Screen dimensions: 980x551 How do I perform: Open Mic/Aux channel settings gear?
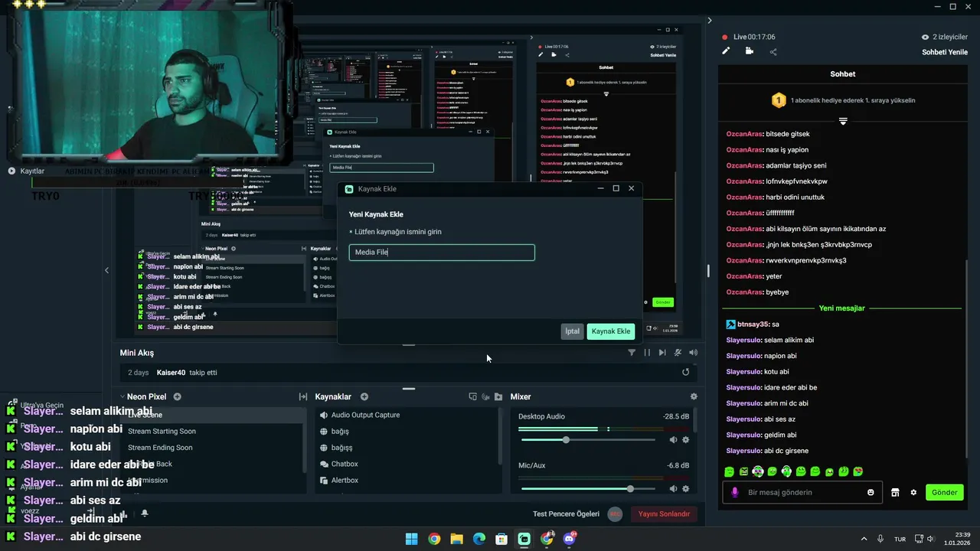pyautogui.click(x=685, y=489)
